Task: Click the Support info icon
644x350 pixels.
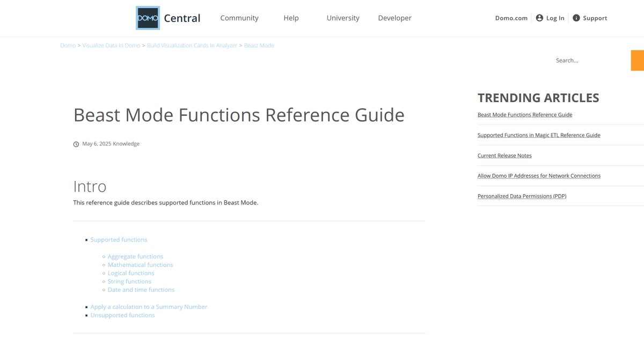Action: click(x=576, y=18)
